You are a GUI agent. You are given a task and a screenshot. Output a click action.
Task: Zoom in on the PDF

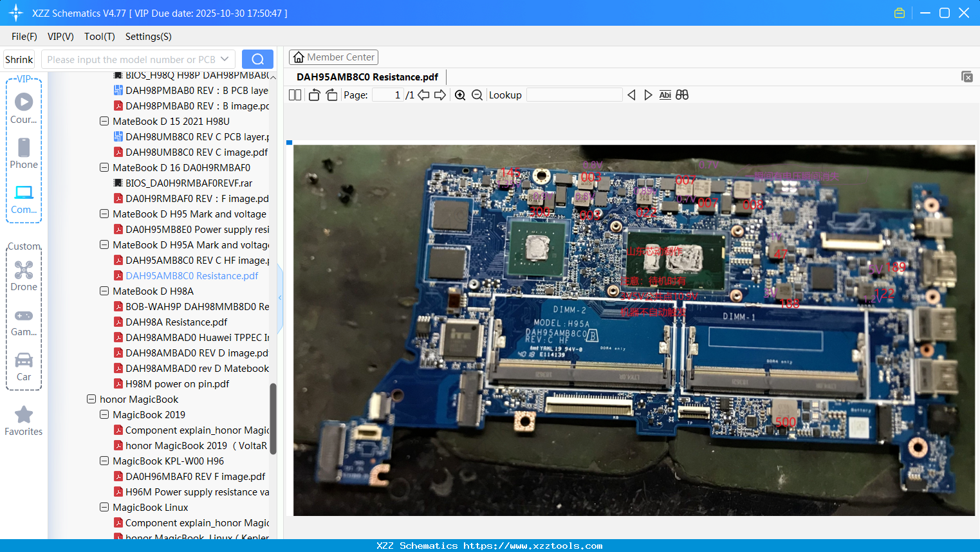point(460,95)
